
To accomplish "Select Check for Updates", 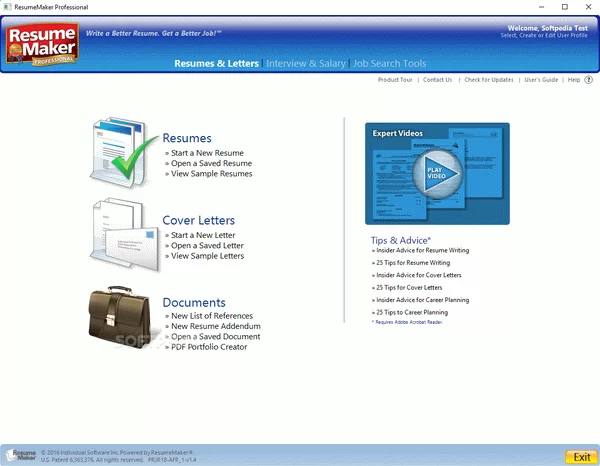I will (x=489, y=80).
